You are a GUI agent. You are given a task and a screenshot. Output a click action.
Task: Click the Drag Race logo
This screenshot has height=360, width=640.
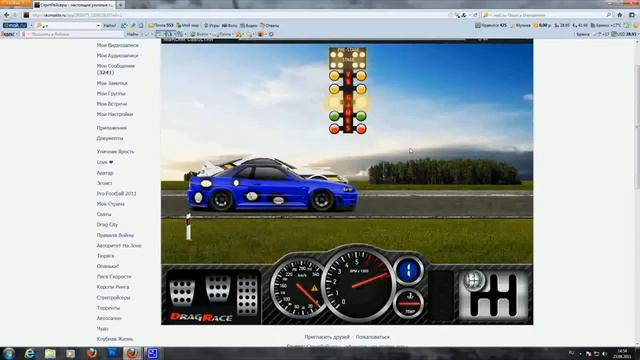click(x=201, y=317)
